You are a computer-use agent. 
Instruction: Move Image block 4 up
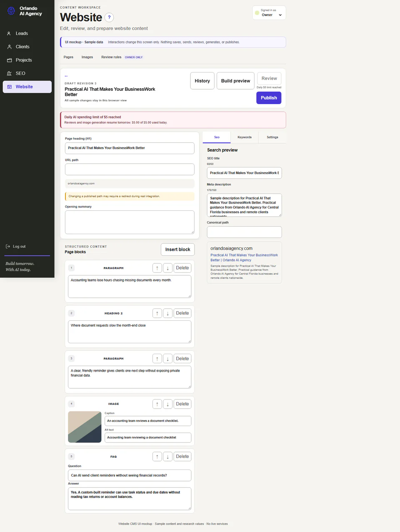coord(157,404)
